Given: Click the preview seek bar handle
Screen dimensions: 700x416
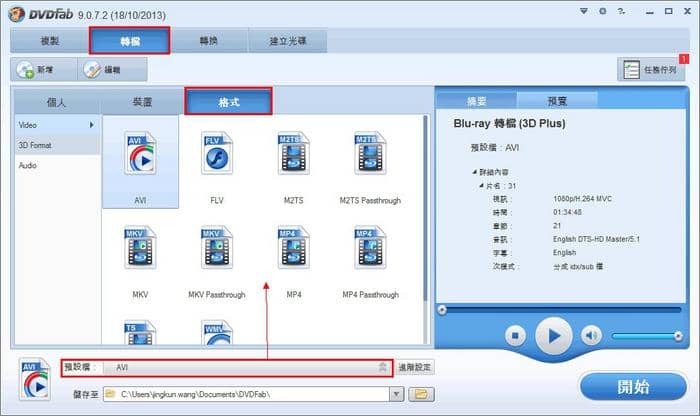Looking at the screenshot, I should [442, 310].
